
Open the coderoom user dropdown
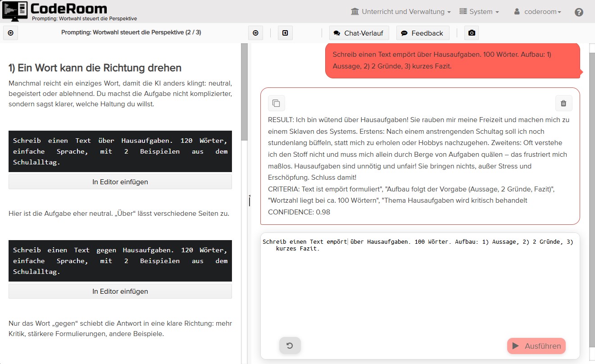click(537, 12)
